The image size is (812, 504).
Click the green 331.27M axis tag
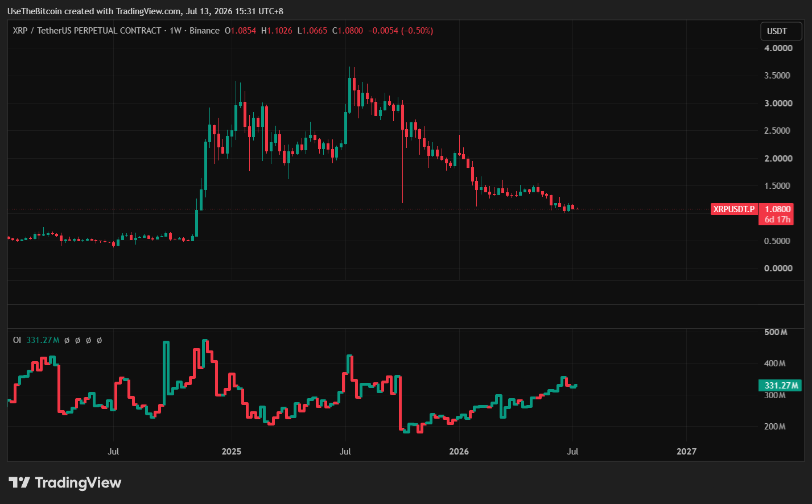(x=781, y=386)
